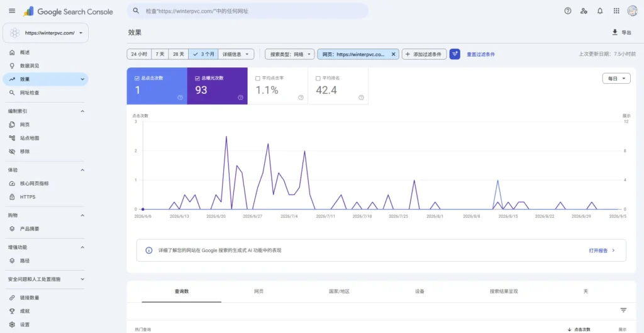Toggle the 总点击次数 checkbox
Screen dimensions: 644x333
coord(136,78)
